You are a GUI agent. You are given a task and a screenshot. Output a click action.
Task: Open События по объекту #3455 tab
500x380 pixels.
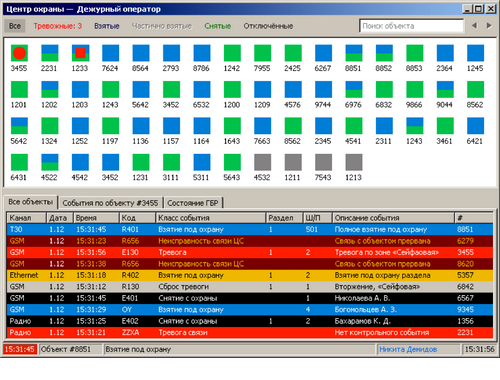coord(110,203)
